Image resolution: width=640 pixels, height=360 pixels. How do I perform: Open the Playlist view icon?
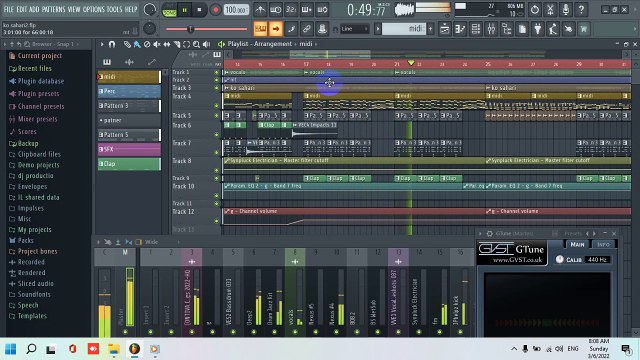click(444, 29)
